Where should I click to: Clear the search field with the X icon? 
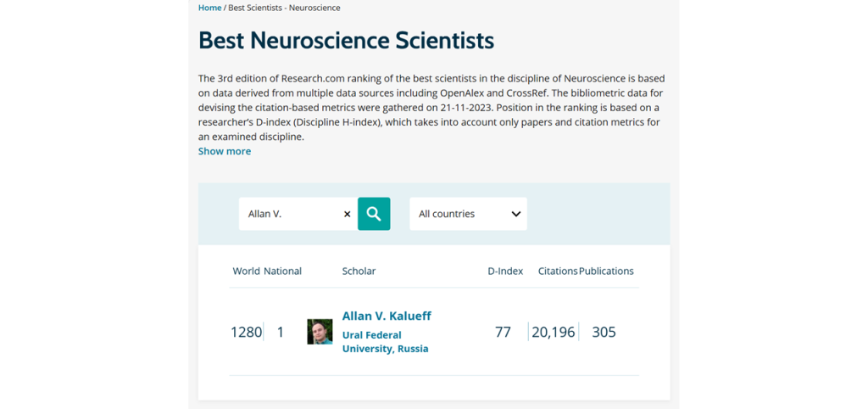click(347, 214)
